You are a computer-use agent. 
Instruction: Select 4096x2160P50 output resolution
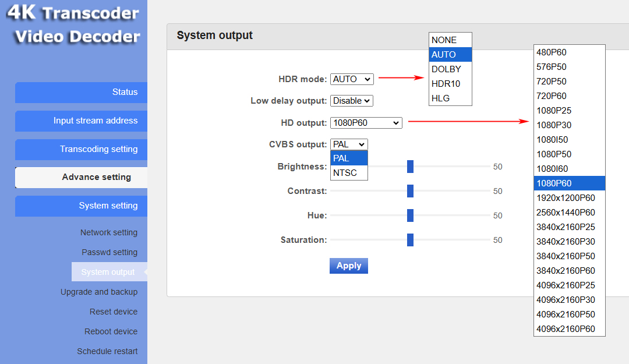569,314
